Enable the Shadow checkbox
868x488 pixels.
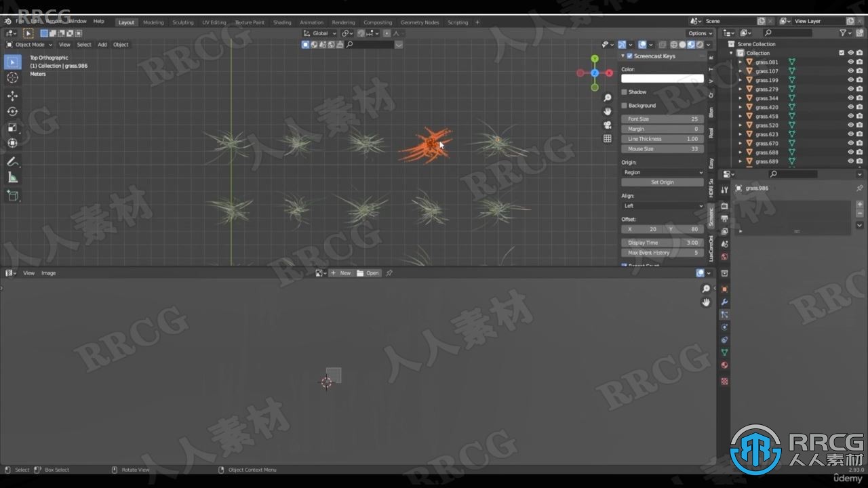pos(625,92)
